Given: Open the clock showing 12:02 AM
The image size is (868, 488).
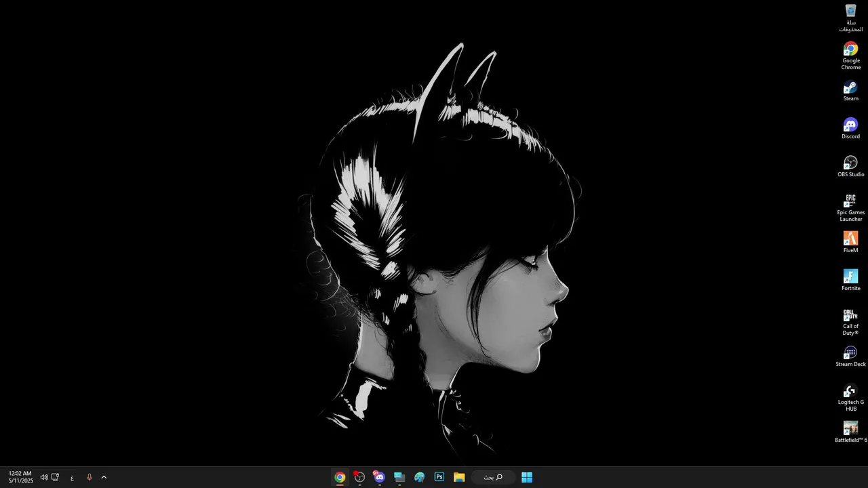Looking at the screenshot, I should pos(21,477).
